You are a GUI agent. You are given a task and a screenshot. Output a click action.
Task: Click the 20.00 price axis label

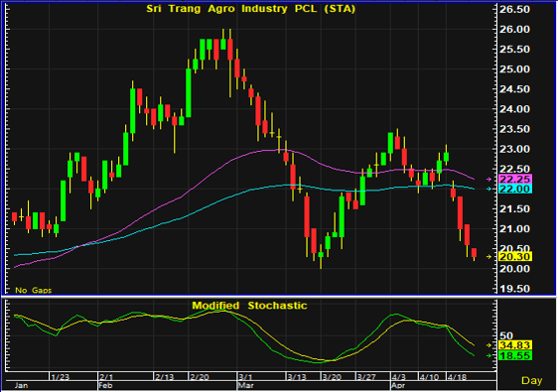[x=514, y=269]
